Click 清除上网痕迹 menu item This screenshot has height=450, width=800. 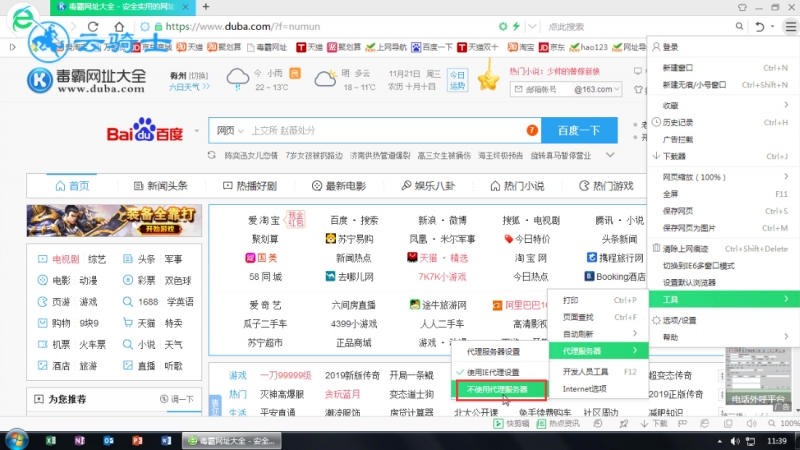point(724,248)
